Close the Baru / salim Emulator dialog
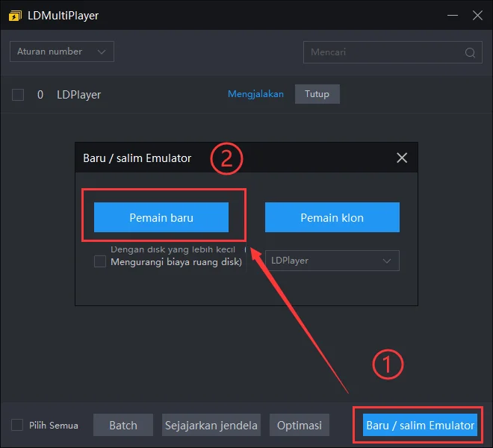This screenshot has height=448, width=493. pyautogui.click(x=402, y=158)
